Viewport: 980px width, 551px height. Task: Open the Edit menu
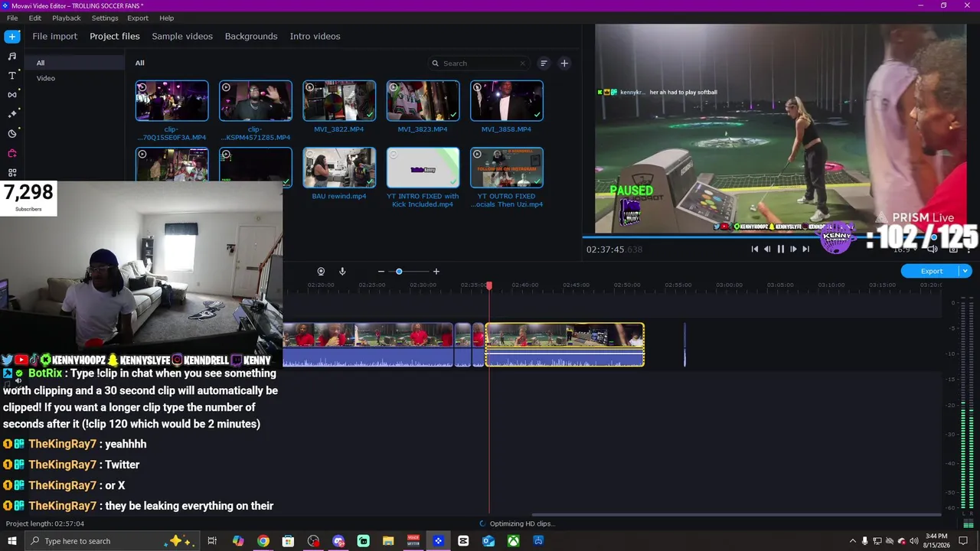coord(35,18)
